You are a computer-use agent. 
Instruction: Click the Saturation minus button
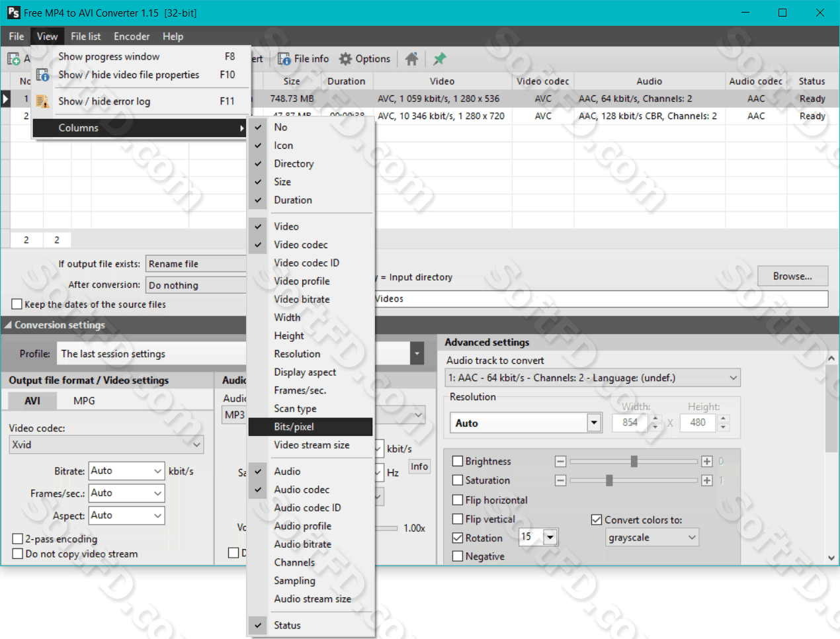pyautogui.click(x=561, y=480)
